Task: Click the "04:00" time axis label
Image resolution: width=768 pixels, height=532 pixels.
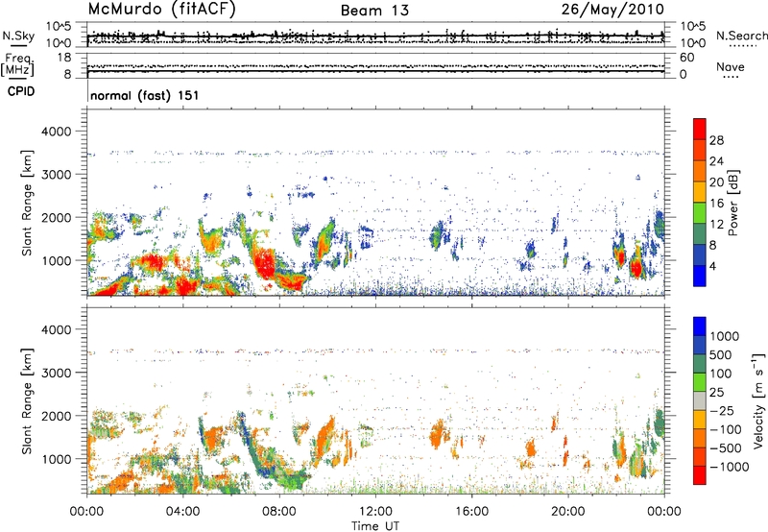Action: [x=183, y=512]
